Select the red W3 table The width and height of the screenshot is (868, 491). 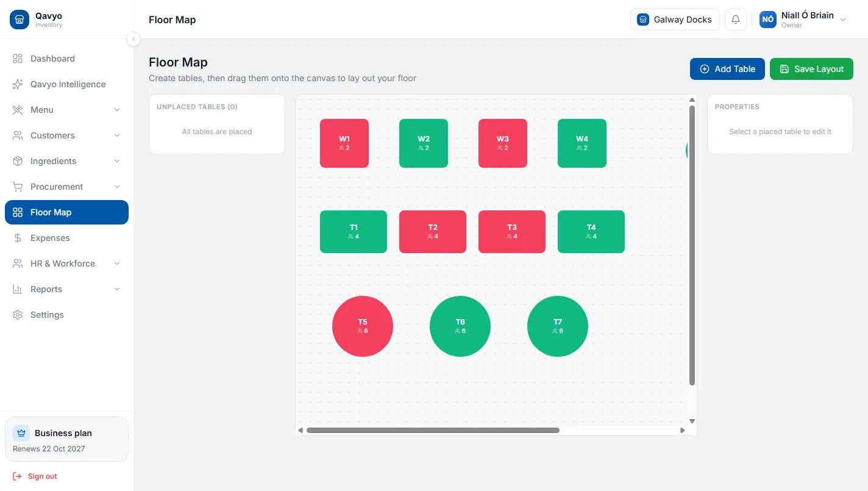tap(503, 143)
